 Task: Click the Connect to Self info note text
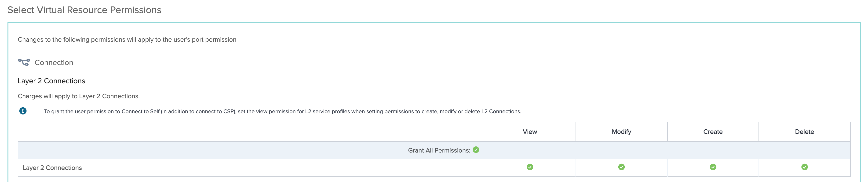click(282, 111)
